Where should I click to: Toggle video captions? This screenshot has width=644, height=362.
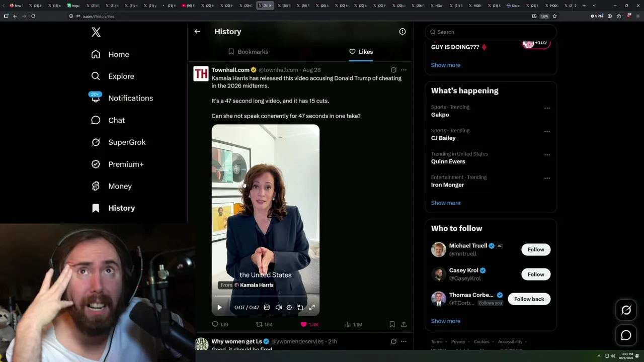click(267, 307)
